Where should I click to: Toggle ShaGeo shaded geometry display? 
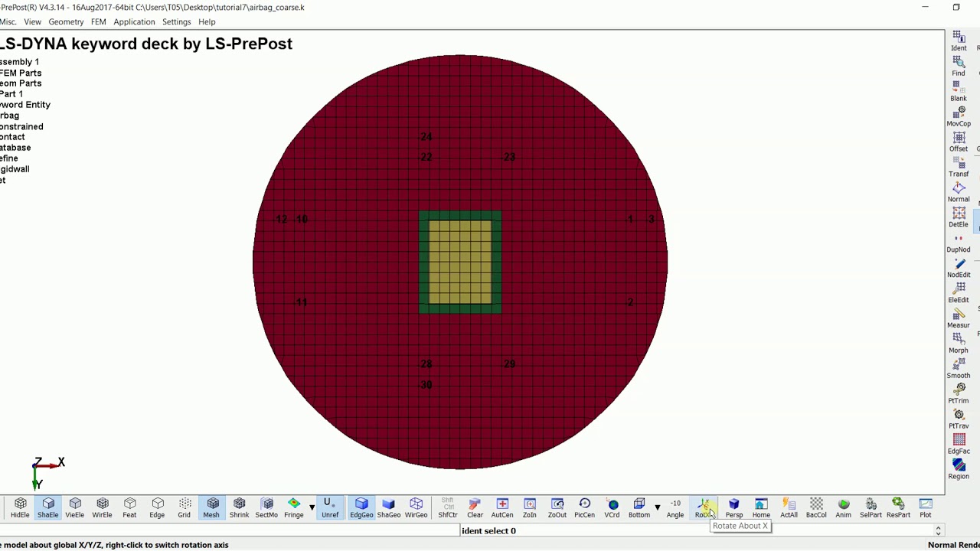pos(389,507)
